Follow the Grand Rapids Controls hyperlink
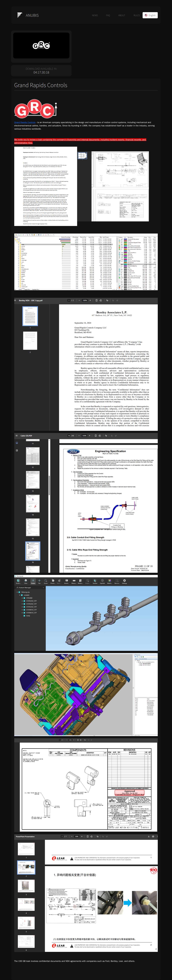This screenshot has height=980, width=172. coord(25,123)
